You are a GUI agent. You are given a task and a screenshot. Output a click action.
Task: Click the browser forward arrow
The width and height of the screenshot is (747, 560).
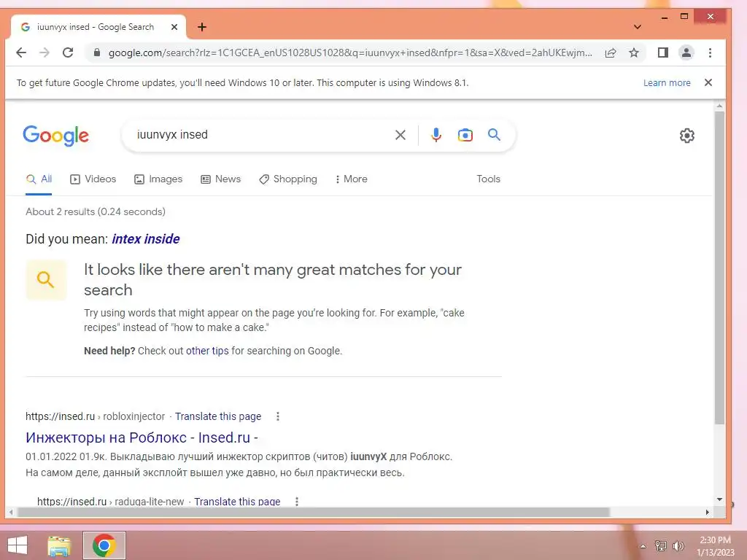pyautogui.click(x=44, y=52)
